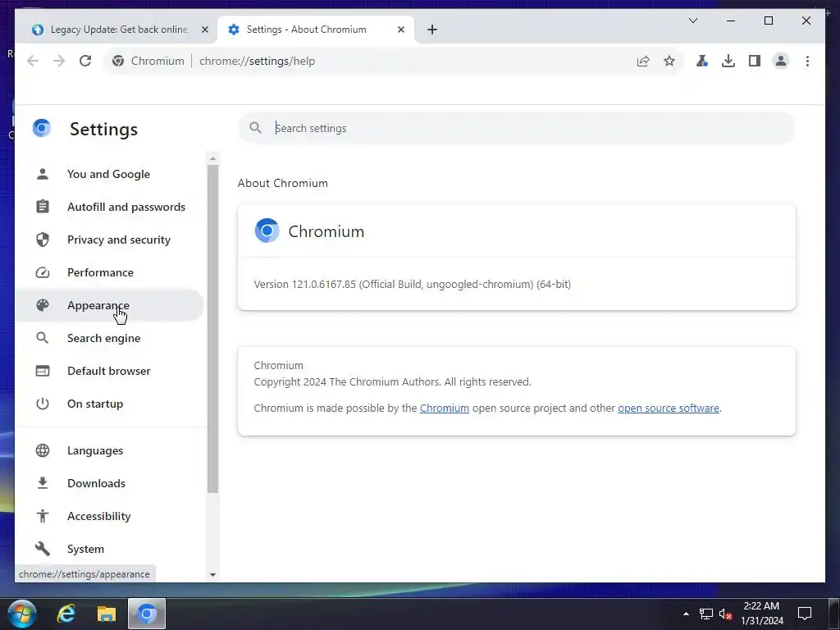Open Languages settings
The image size is (840, 630).
tap(109, 450)
